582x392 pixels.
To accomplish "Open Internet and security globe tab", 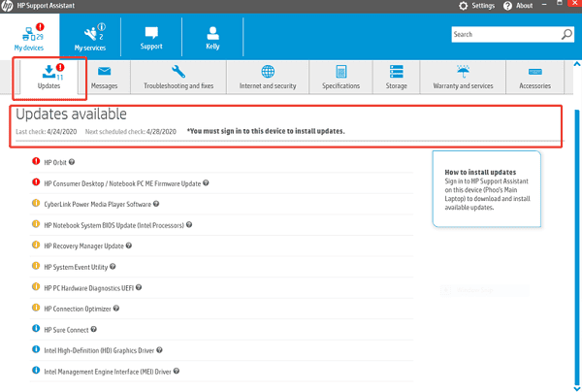I will (267, 76).
